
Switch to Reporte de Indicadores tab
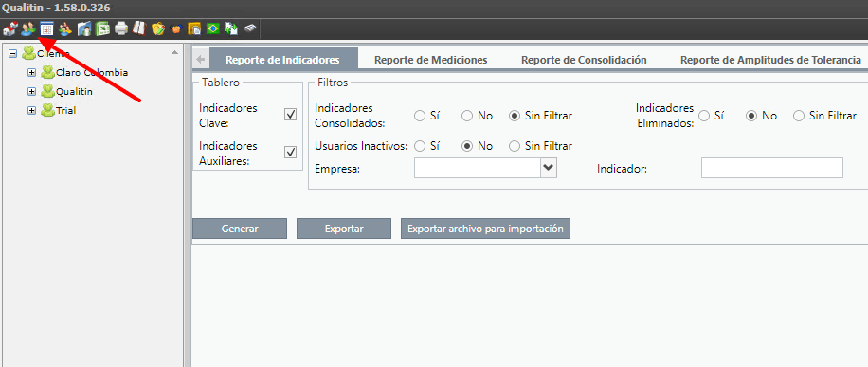tap(283, 60)
